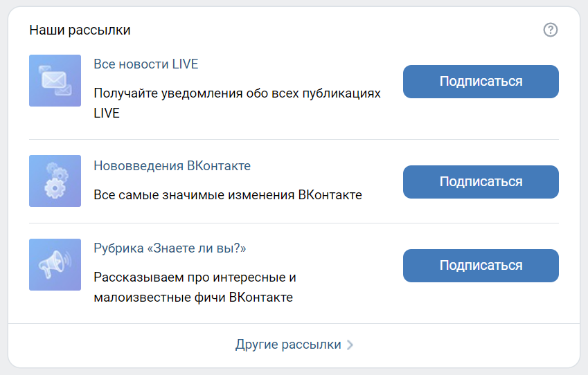Open the Нововведения ВКонтакте title link
588x375 pixels.
pos(172,166)
